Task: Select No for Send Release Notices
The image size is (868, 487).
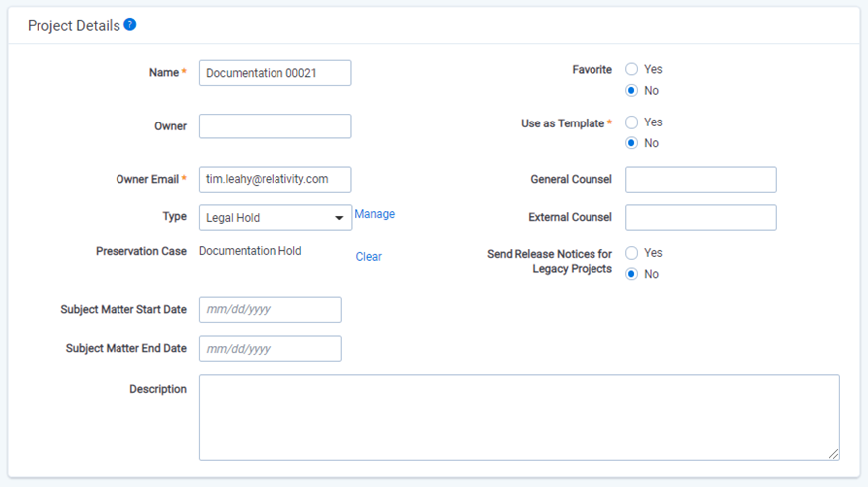Action: [x=632, y=274]
